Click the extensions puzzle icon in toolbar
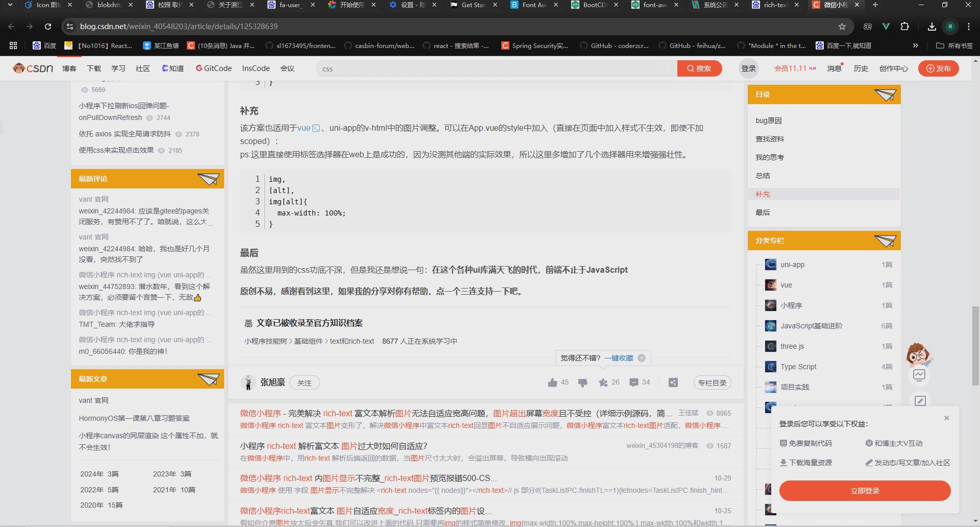Screen dimensions: 980x527 [x=904, y=26]
